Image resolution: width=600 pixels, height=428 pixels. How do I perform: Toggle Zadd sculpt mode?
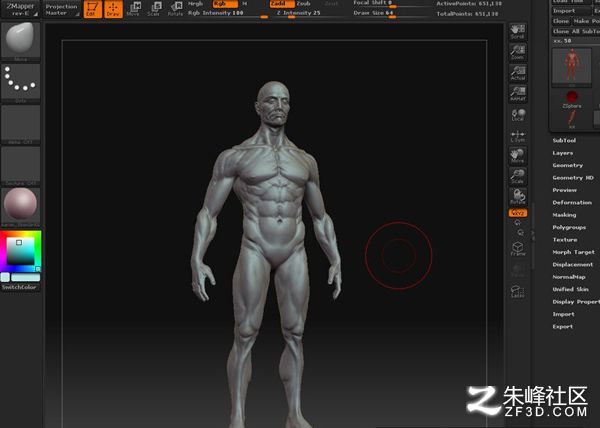pyautogui.click(x=282, y=3)
